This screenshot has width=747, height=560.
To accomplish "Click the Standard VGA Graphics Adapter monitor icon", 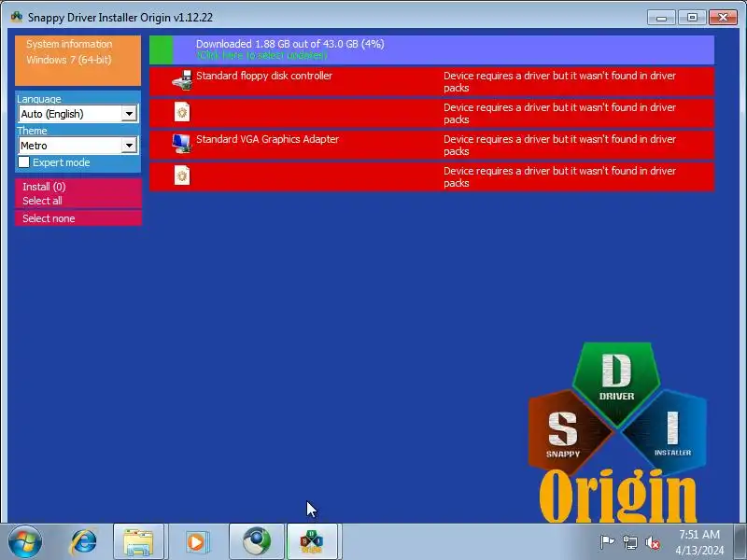I will 182,144.
